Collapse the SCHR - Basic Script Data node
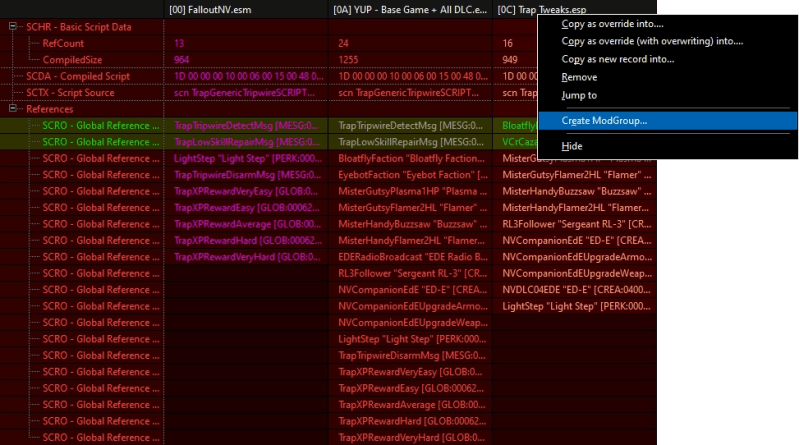799x445 pixels. click(13, 27)
